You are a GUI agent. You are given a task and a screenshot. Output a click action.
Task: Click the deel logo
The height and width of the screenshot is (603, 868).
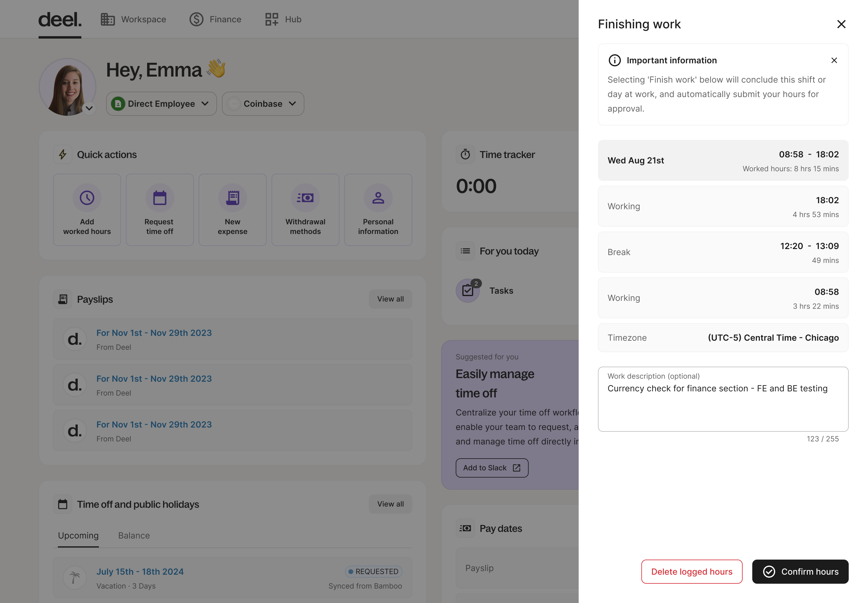(60, 19)
